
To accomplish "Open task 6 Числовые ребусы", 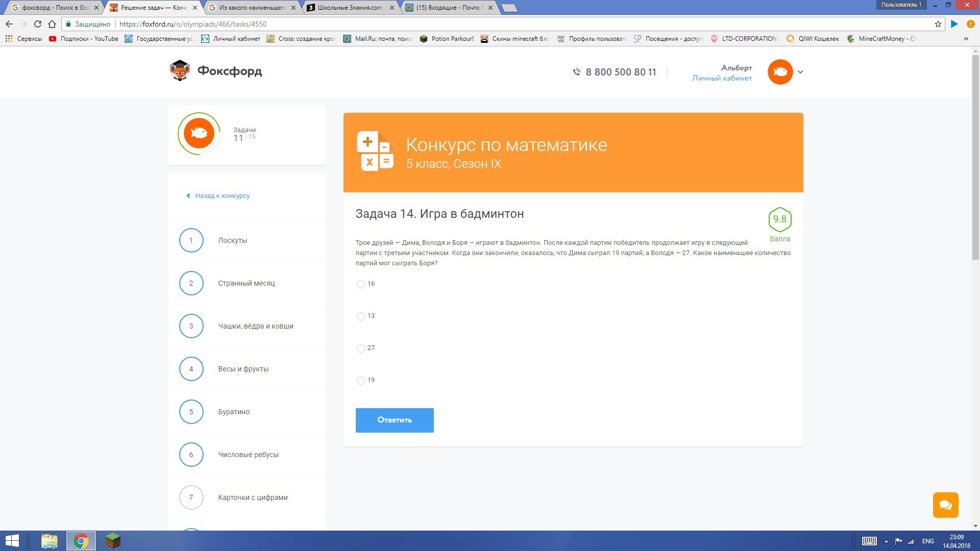I will click(x=247, y=455).
